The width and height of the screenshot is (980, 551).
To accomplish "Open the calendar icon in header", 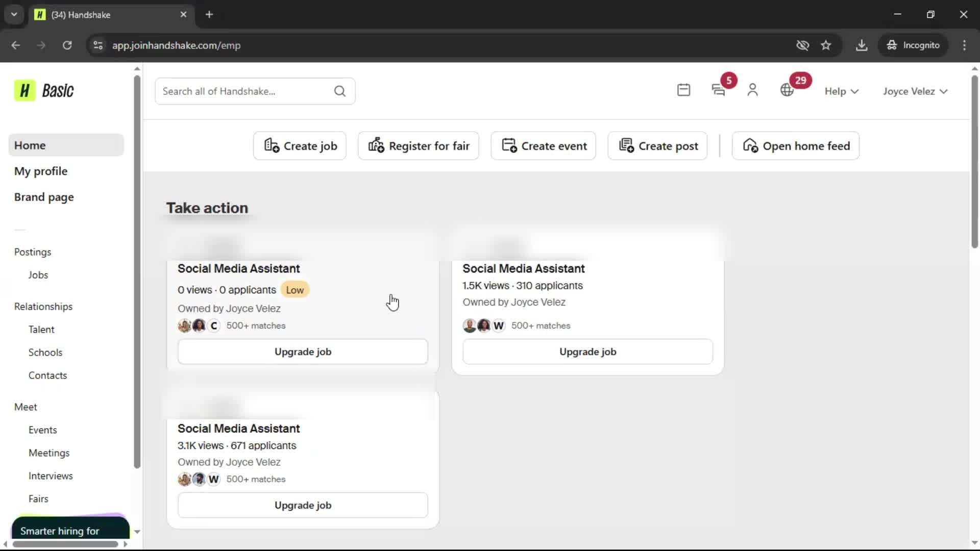I will tap(683, 90).
